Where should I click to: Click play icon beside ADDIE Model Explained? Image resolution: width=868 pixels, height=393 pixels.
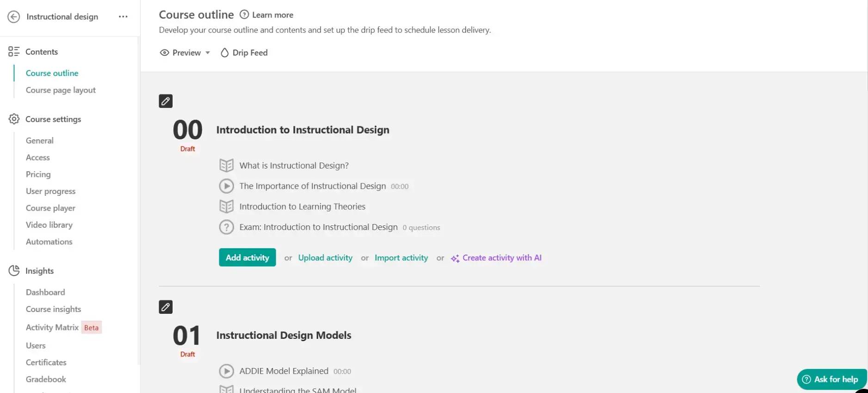226,371
